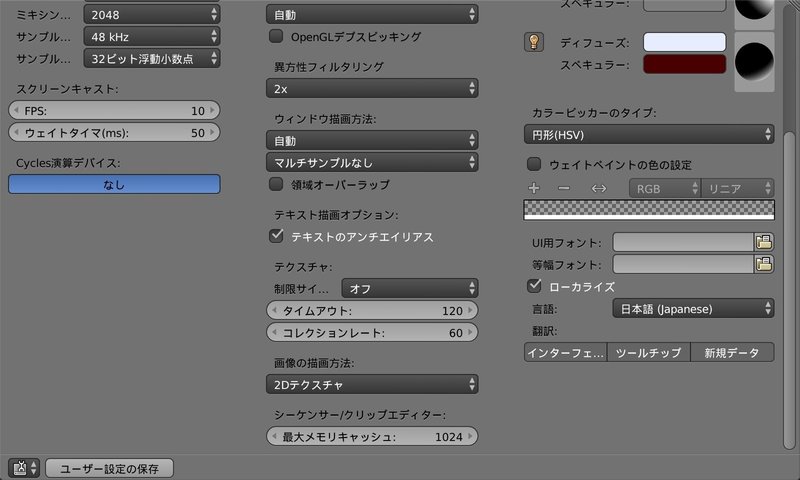Open the mixing buffer 2048 dropdown
This screenshot has height=480, width=800.
[152, 15]
